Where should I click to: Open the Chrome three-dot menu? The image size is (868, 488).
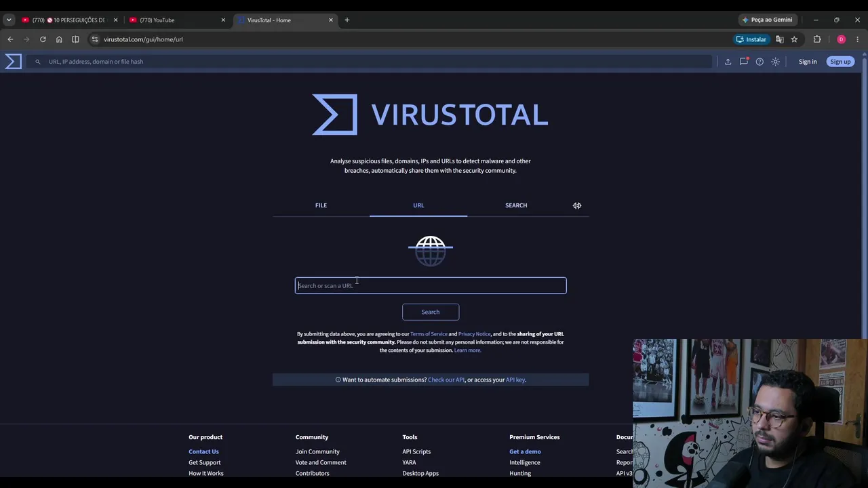[858, 39]
